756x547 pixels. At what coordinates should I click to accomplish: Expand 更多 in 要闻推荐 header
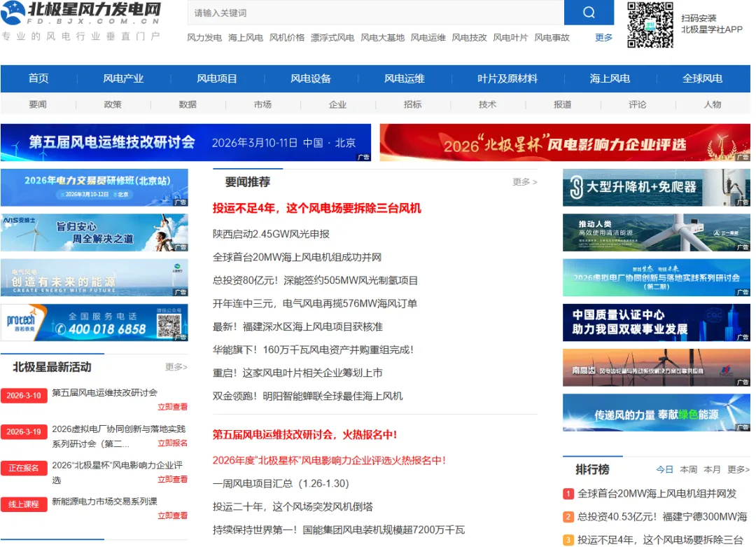[x=524, y=182]
